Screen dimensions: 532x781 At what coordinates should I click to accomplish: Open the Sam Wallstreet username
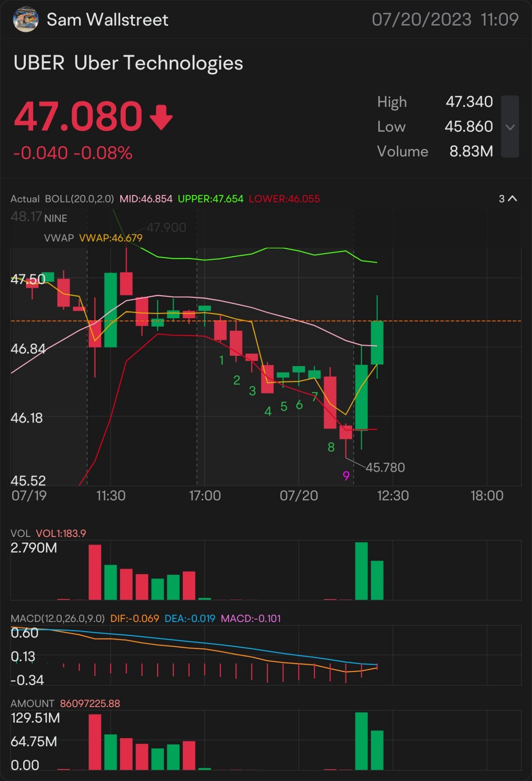pos(107,19)
